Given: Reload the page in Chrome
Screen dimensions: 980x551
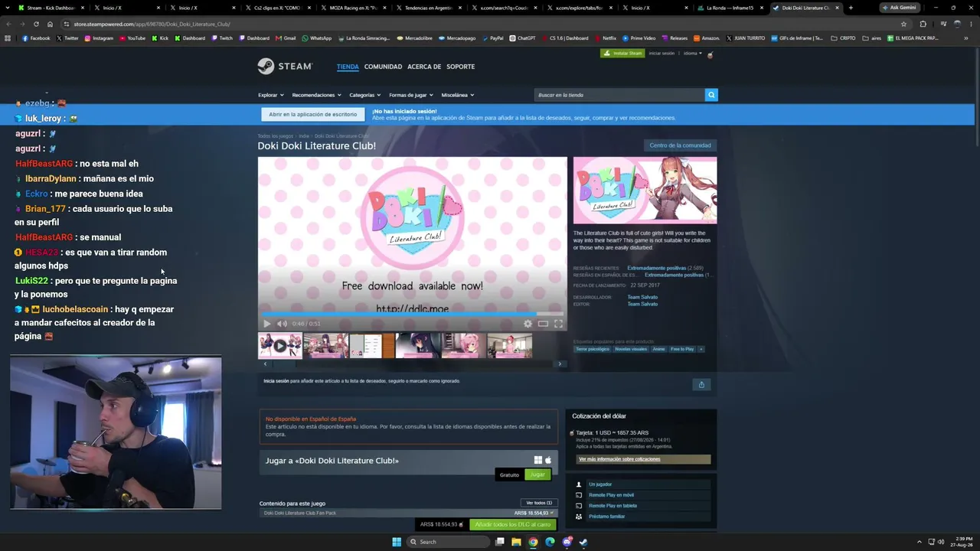Looking at the screenshot, I should point(36,24).
